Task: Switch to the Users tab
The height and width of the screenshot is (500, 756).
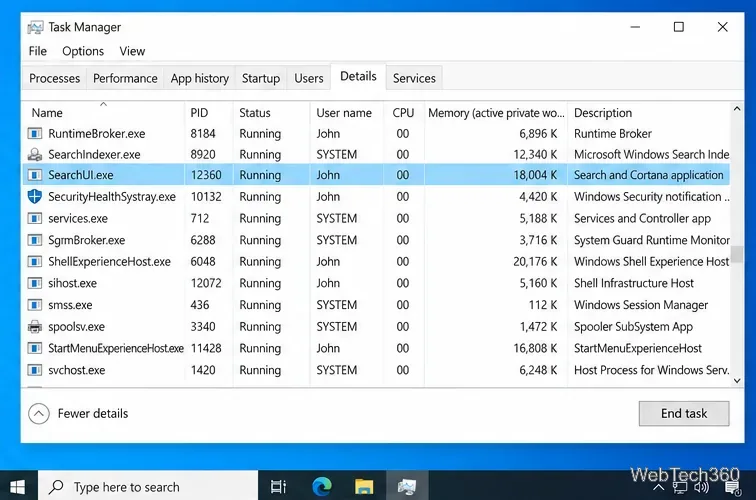Action: [x=309, y=78]
